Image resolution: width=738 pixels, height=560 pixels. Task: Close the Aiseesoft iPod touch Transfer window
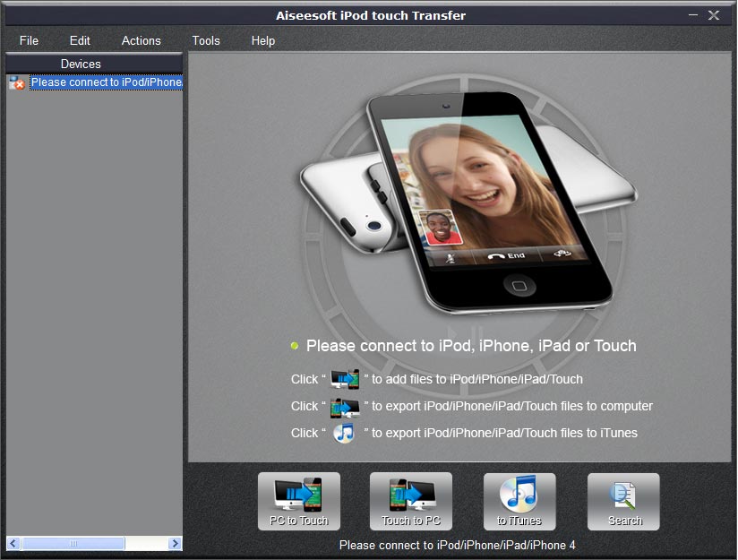(714, 15)
